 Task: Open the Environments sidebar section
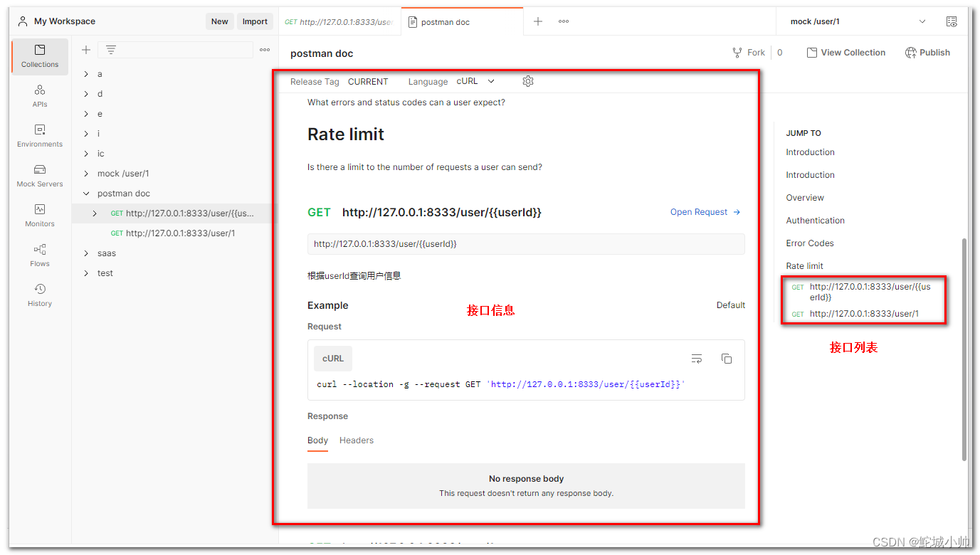40,136
